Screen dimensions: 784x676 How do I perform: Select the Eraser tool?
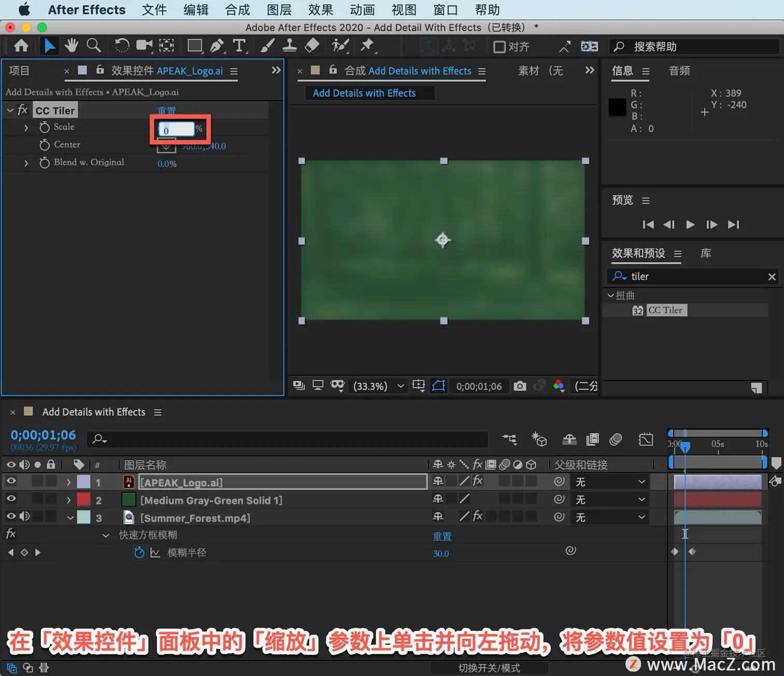point(312,46)
